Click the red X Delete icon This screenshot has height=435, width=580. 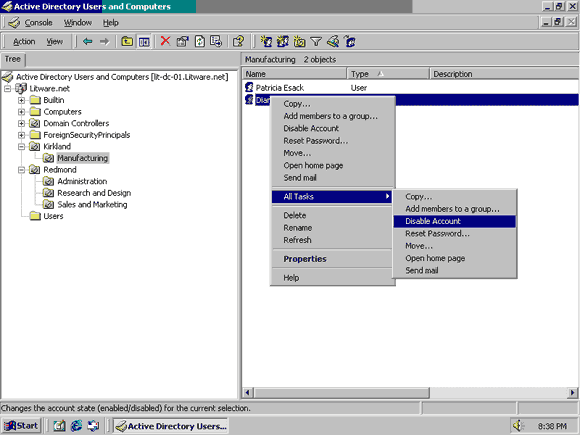165,41
